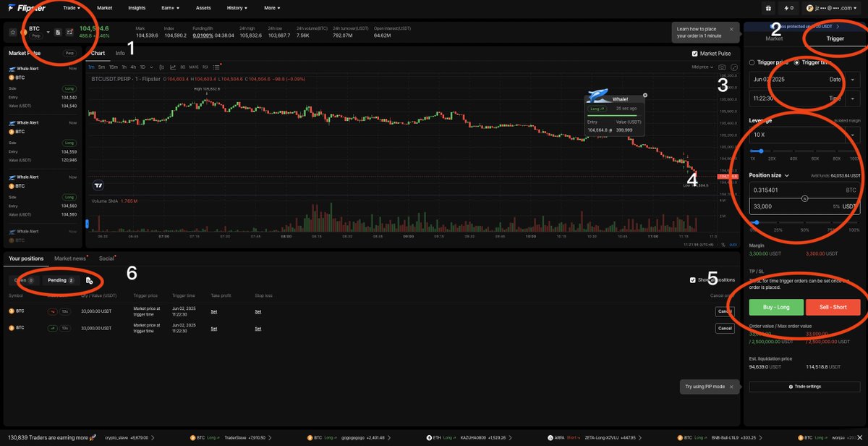Open the trigger Time dropdown

pyautogui.click(x=852, y=98)
